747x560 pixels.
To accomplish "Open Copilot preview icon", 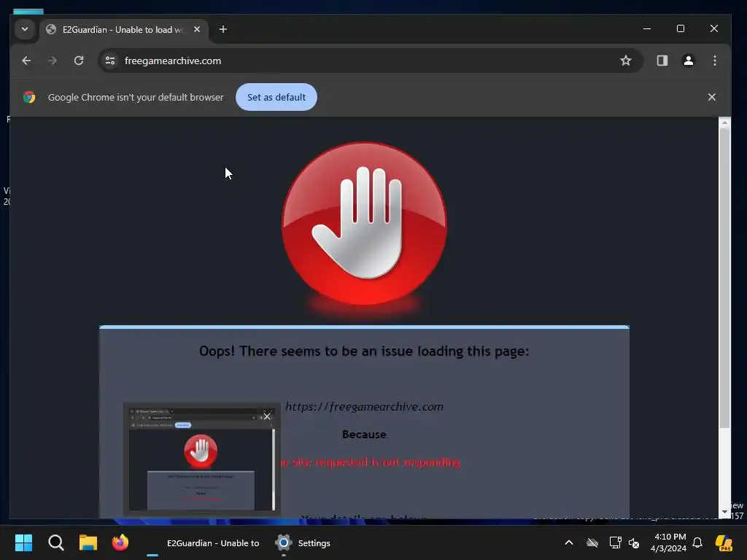I will tap(724, 542).
